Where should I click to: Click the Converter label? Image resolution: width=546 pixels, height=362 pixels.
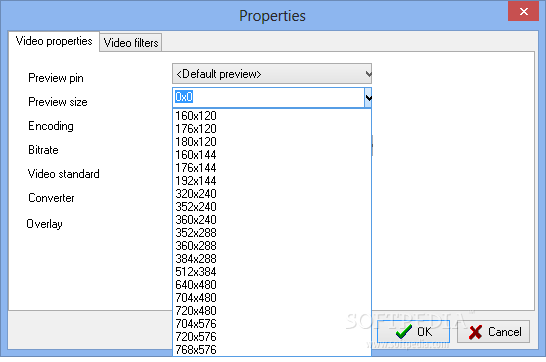click(51, 198)
